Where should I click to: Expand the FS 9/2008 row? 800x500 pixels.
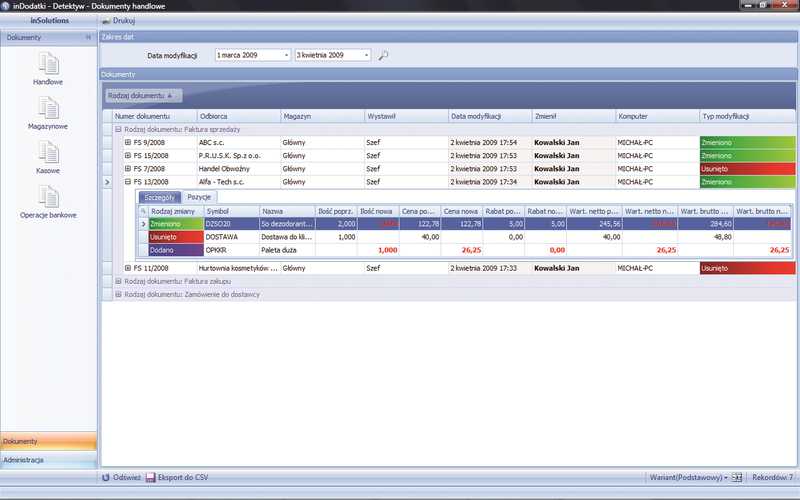[x=128, y=142]
